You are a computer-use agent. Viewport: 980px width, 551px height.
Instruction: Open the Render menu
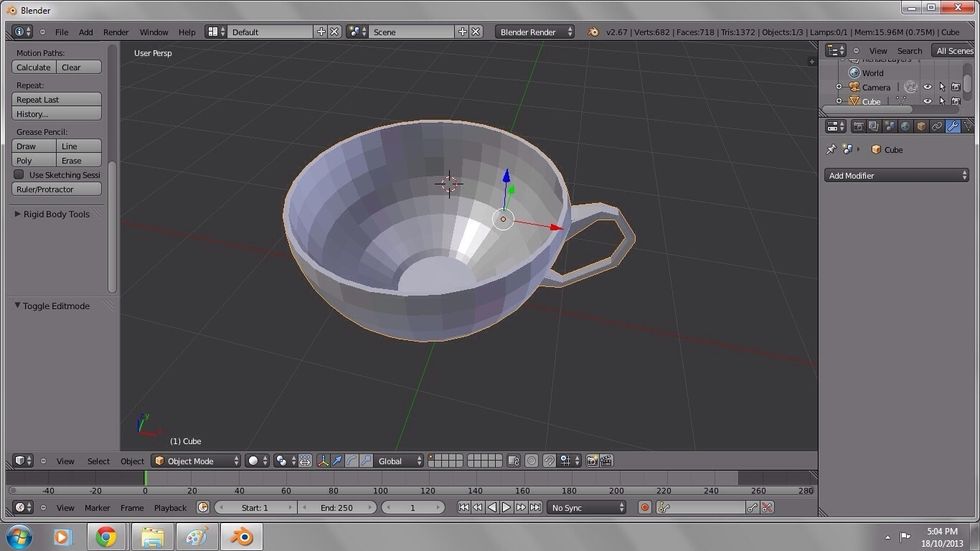point(116,32)
